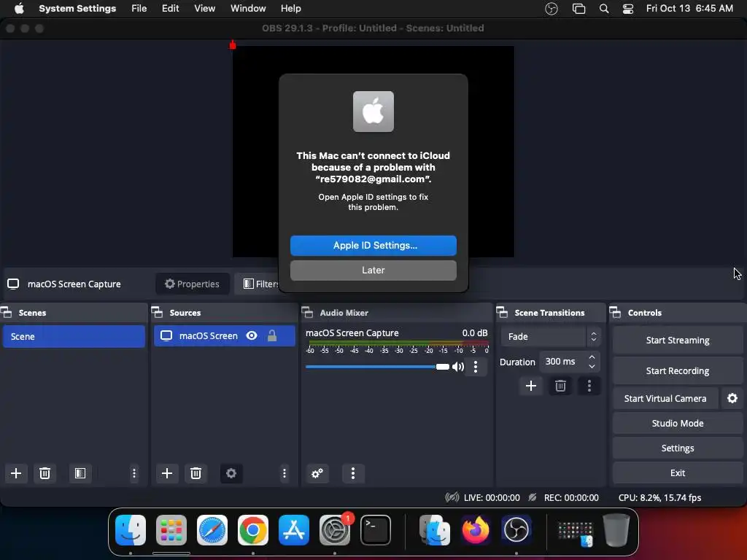Open Trash in the Dock
The width and height of the screenshot is (747, 560).
pyautogui.click(x=616, y=529)
